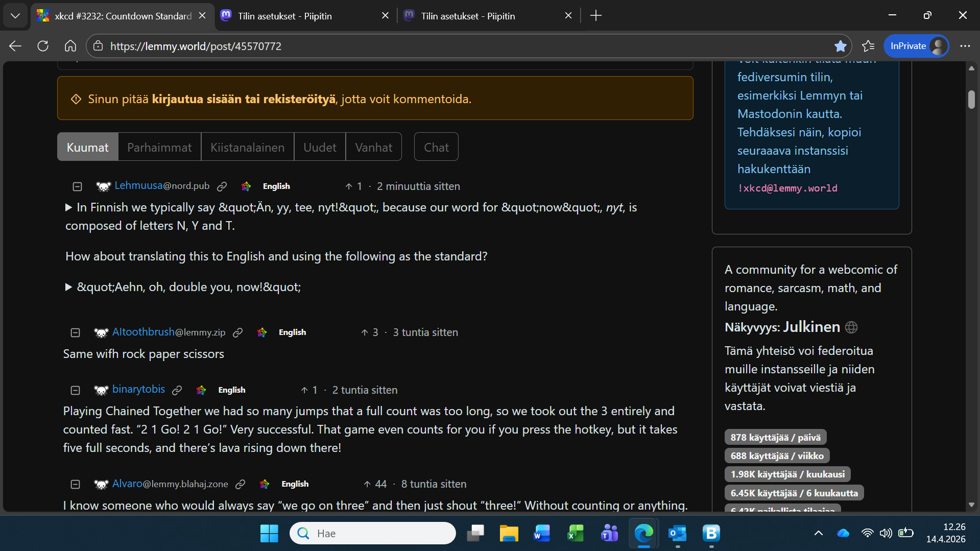Collapse Lehmuusa's comment with the minus box
This screenshot has width=980, height=551.
pyautogui.click(x=77, y=187)
